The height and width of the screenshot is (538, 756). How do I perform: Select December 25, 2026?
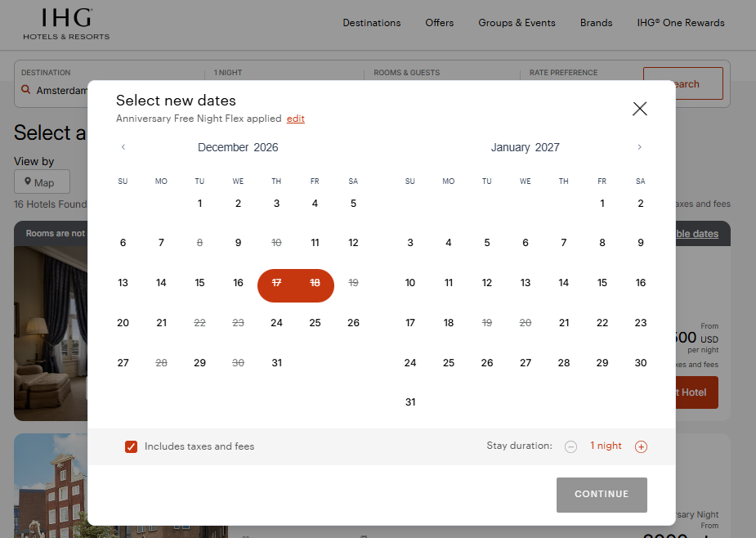[x=315, y=323]
